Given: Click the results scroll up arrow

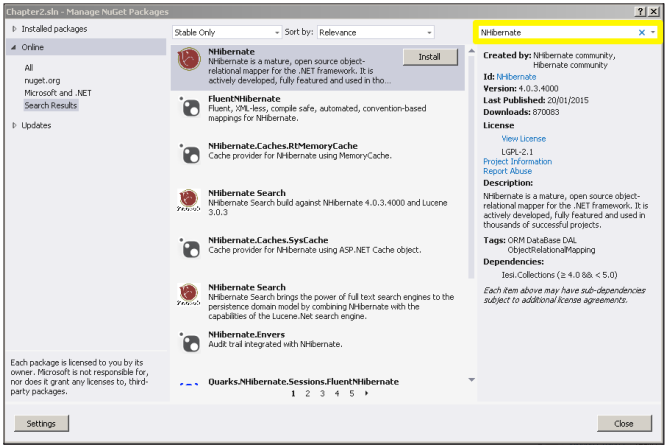Looking at the screenshot, I should (471, 51).
